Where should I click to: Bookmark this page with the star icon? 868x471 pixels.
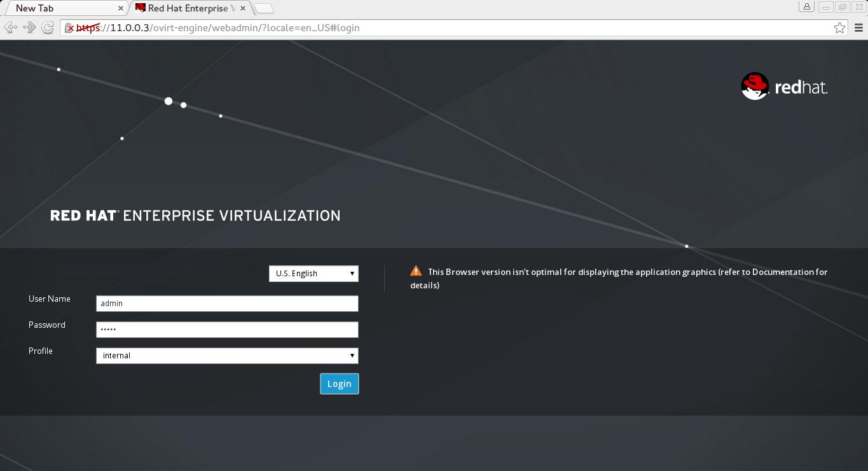(x=839, y=27)
